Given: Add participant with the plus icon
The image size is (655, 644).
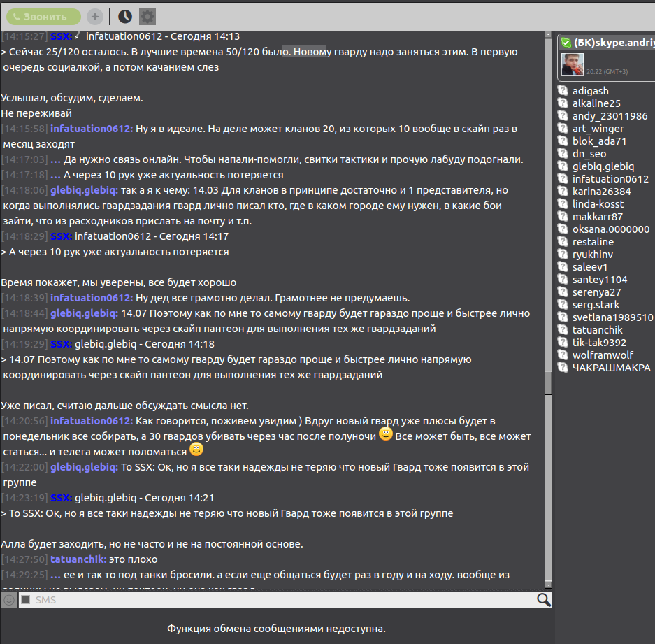Looking at the screenshot, I should (95, 17).
